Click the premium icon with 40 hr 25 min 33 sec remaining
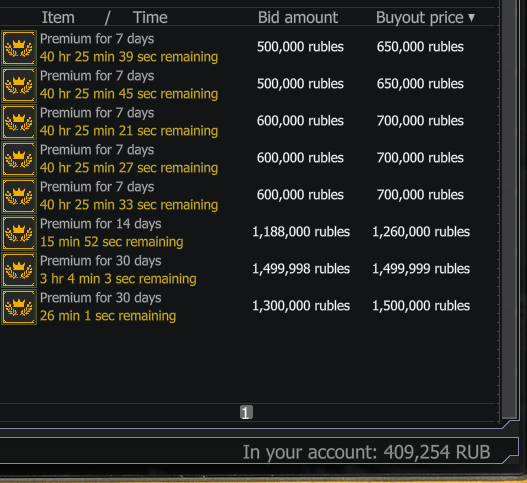This screenshot has width=527, height=483. [x=19, y=196]
